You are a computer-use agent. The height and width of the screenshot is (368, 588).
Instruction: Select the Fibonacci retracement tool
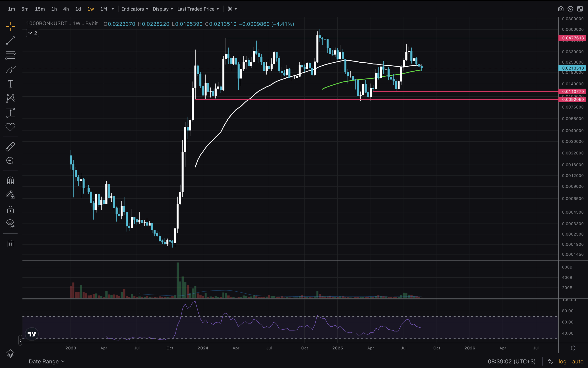click(x=10, y=55)
